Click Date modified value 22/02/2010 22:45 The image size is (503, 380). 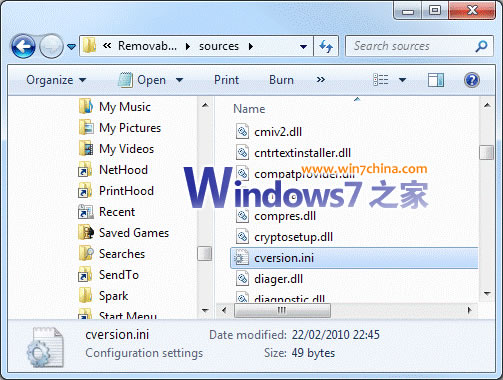tap(336, 335)
